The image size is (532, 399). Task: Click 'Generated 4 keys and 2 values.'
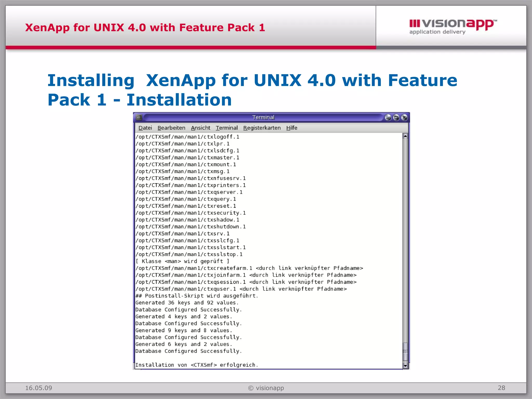184,317
